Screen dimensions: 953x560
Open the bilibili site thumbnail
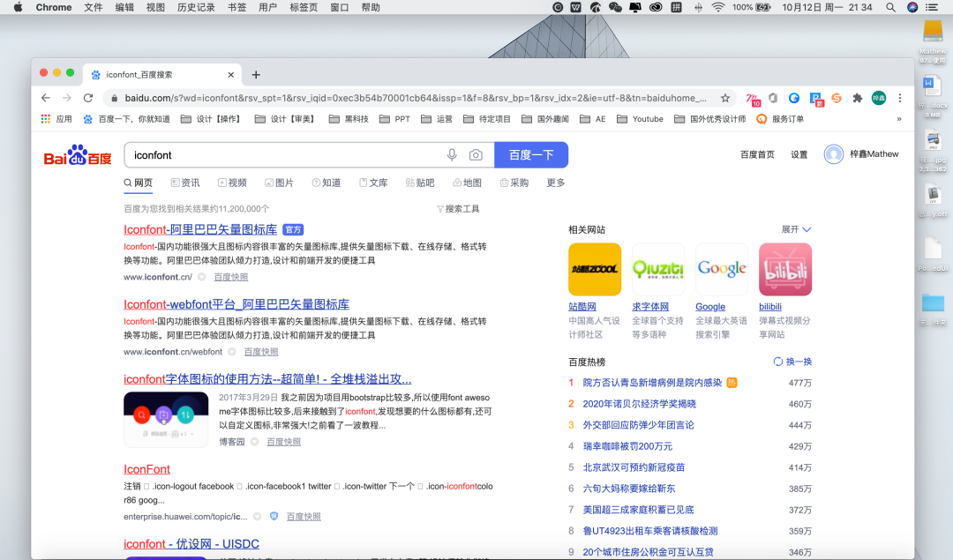[x=785, y=269]
